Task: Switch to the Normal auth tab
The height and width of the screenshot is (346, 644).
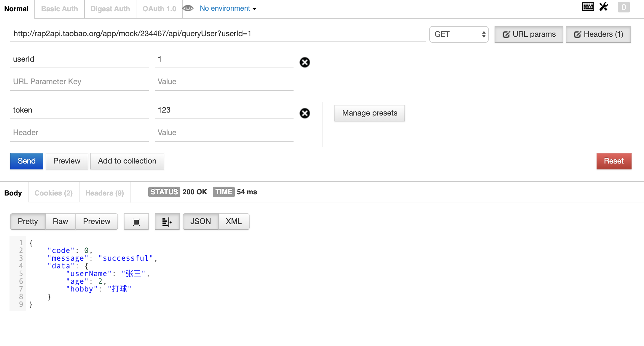Action: click(x=17, y=9)
